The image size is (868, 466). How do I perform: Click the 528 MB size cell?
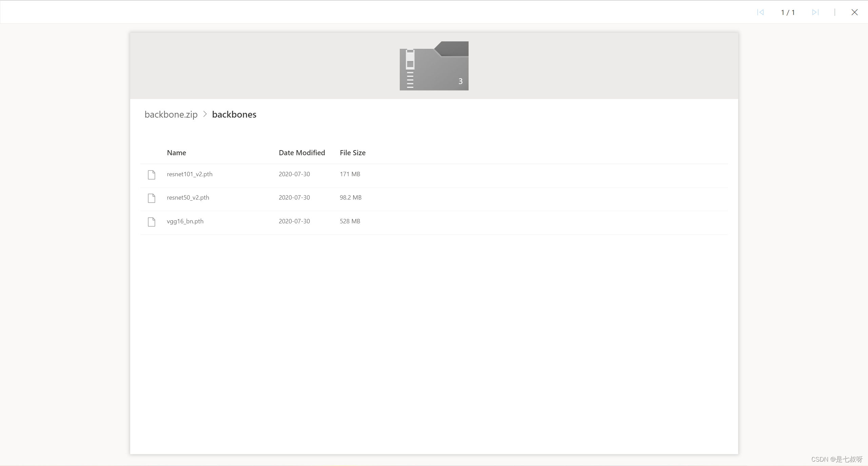pos(350,221)
